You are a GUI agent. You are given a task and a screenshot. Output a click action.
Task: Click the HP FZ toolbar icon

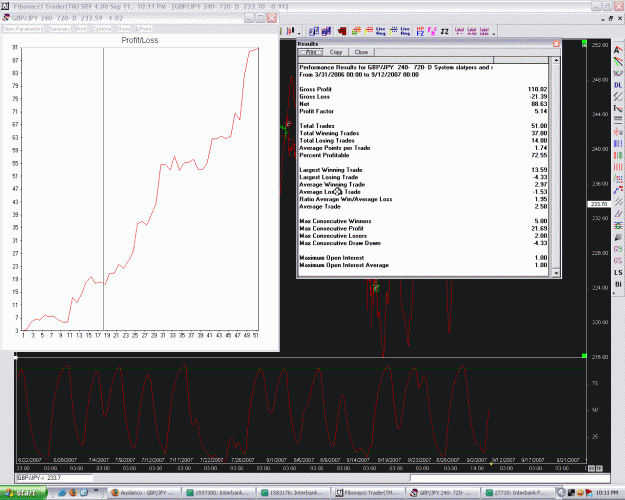(x=420, y=31)
